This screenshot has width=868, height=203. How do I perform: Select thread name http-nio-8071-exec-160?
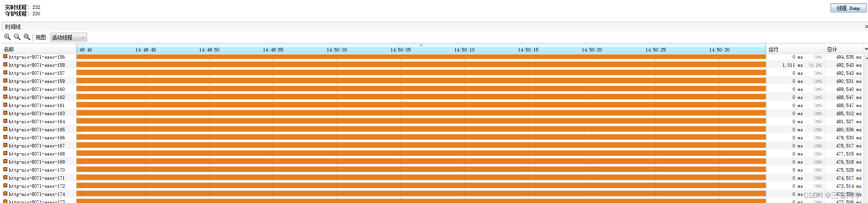click(37, 89)
